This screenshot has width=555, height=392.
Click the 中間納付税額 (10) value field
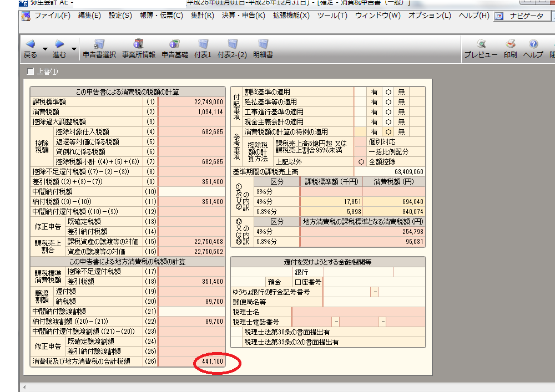pyautogui.click(x=191, y=191)
